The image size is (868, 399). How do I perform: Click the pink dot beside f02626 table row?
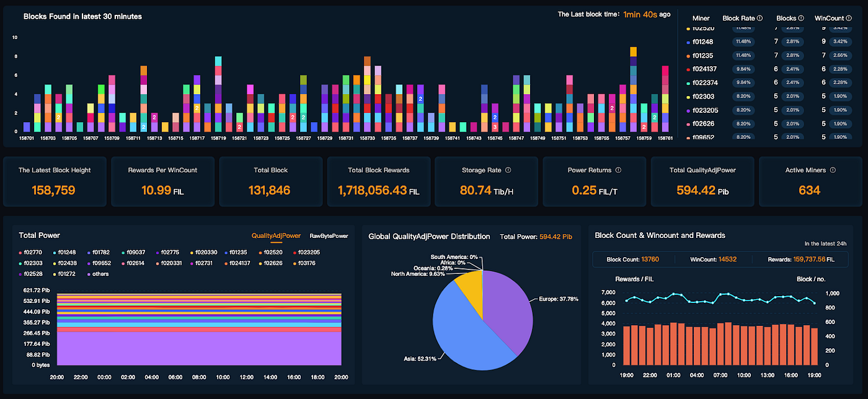pos(688,124)
